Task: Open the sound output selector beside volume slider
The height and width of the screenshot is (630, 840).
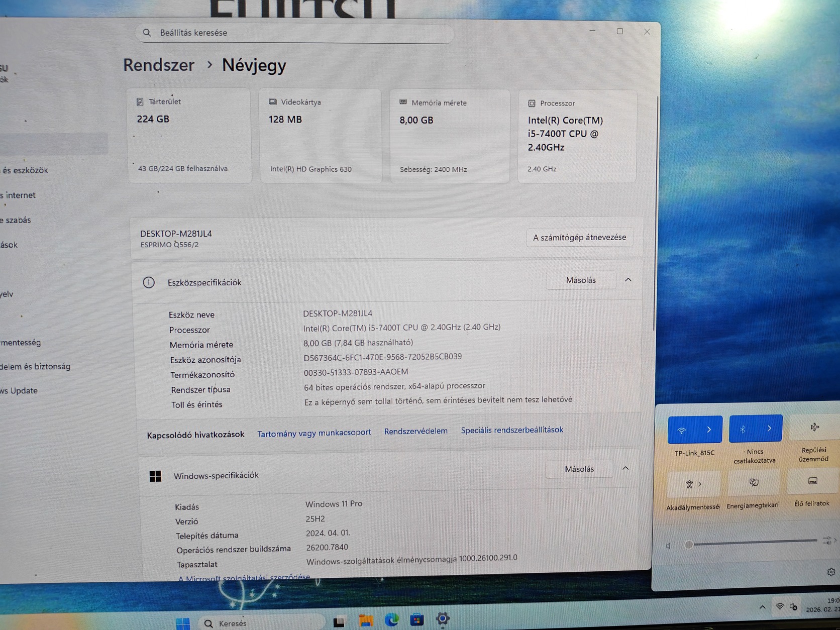Action: point(829,541)
